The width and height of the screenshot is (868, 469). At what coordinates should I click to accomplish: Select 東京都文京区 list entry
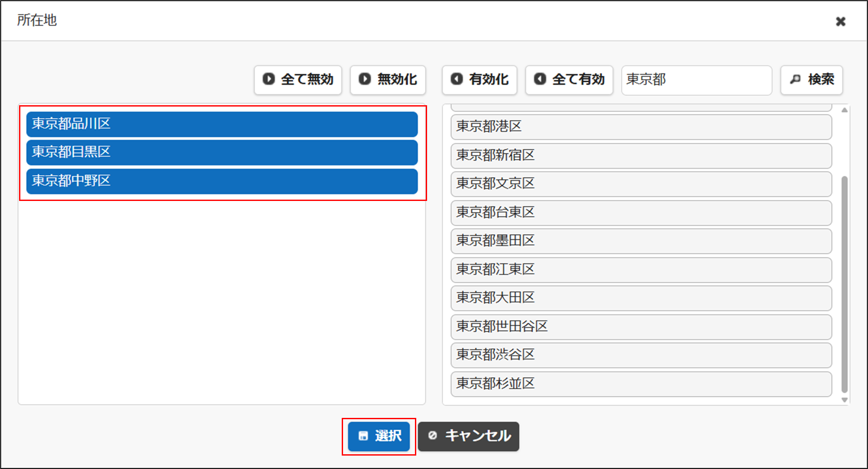click(641, 184)
